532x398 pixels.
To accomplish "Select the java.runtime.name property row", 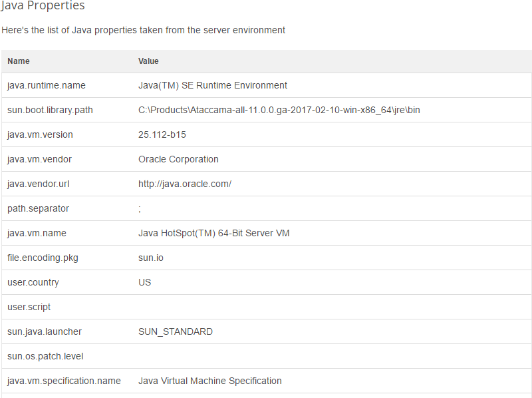I will click(47, 85).
